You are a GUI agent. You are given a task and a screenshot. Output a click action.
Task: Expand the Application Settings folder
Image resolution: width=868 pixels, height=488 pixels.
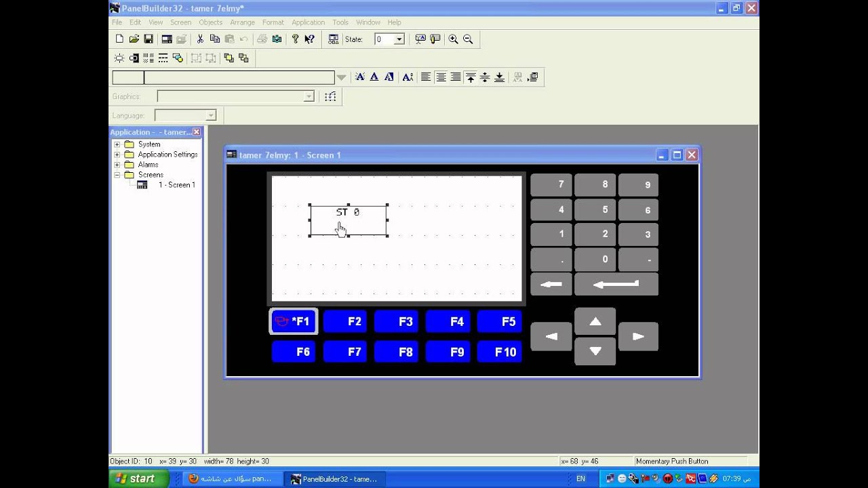(x=117, y=155)
